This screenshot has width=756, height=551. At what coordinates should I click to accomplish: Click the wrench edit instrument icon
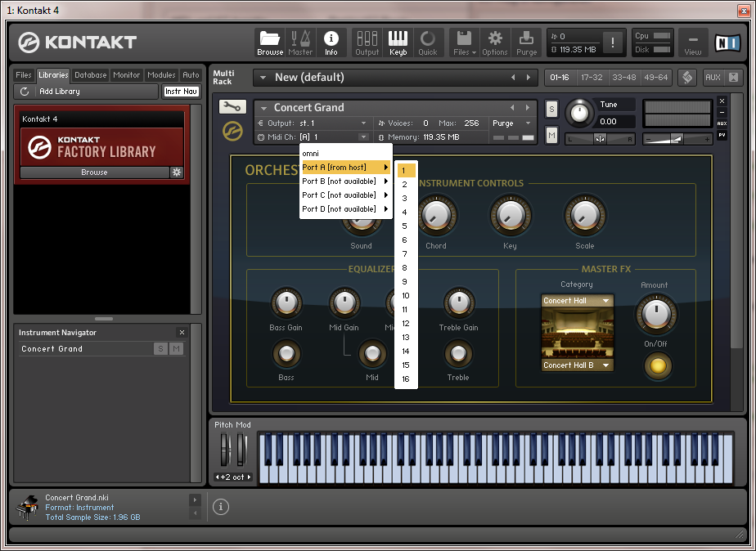click(232, 107)
